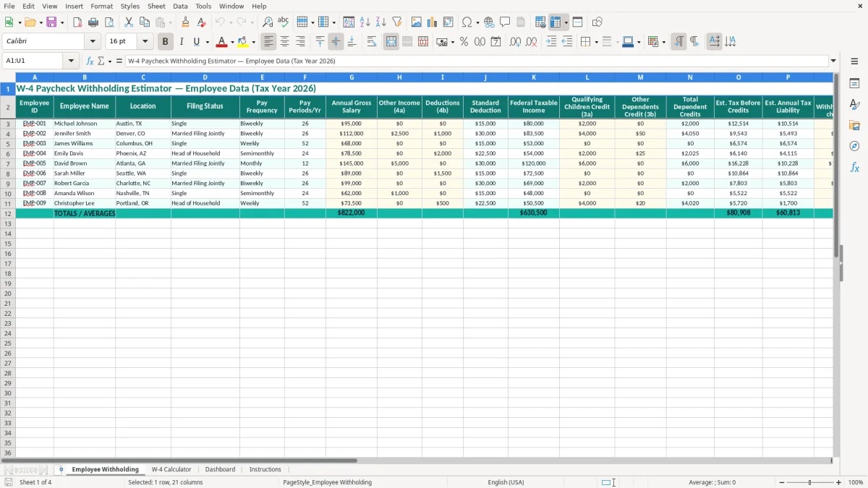868x488 pixels.
Task: Apply the yellow background color swatch
Action: [x=243, y=42]
